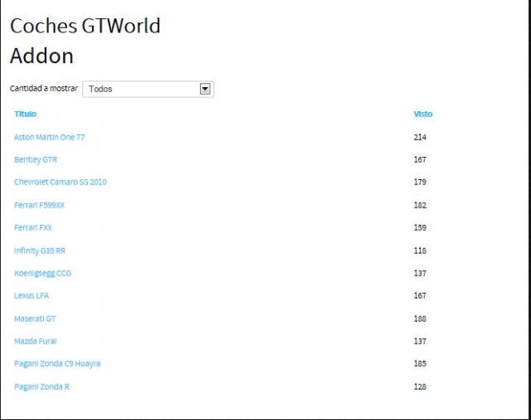Open the Aston Martin One 77 link
The image size is (531, 420).
[x=50, y=137]
